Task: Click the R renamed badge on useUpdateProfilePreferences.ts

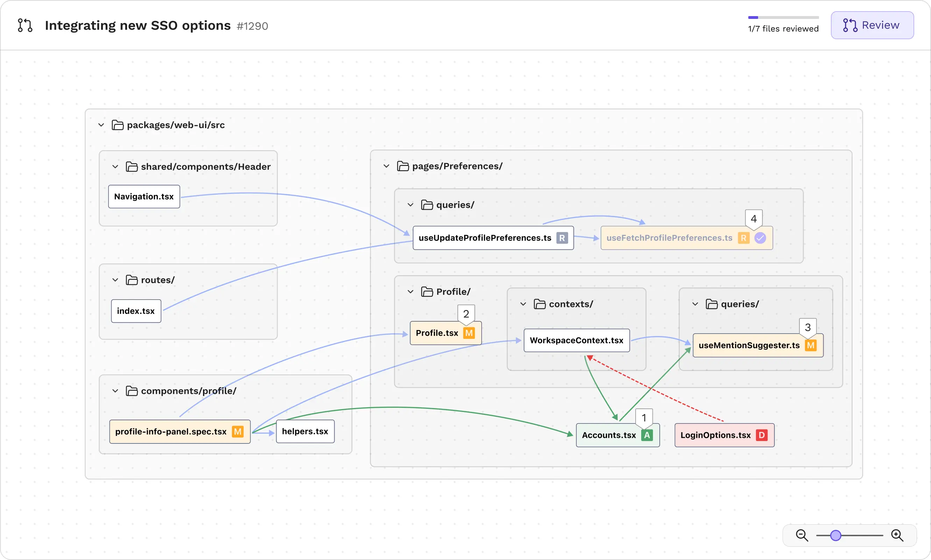Action: click(562, 238)
